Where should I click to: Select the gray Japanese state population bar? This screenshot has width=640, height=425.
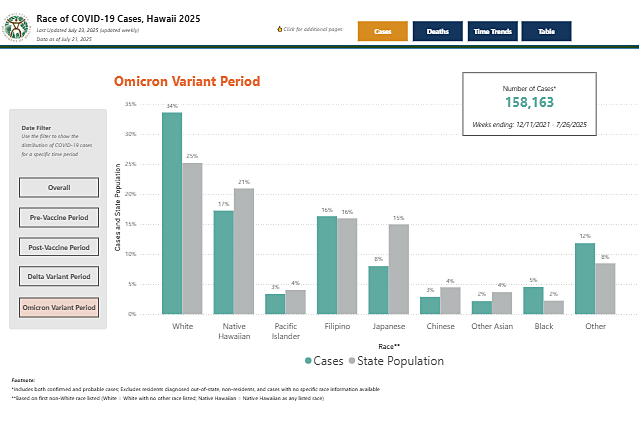click(x=398, y=269)
